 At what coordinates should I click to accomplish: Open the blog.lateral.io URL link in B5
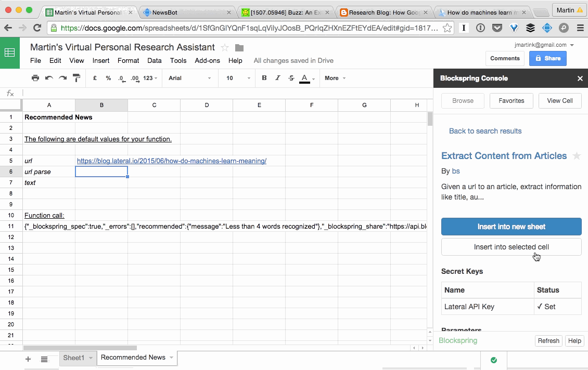tap(172, 161)
